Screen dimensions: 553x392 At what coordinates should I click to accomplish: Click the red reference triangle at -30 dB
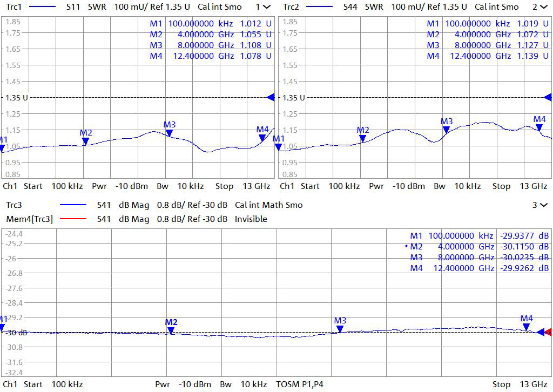coord(548,332)
